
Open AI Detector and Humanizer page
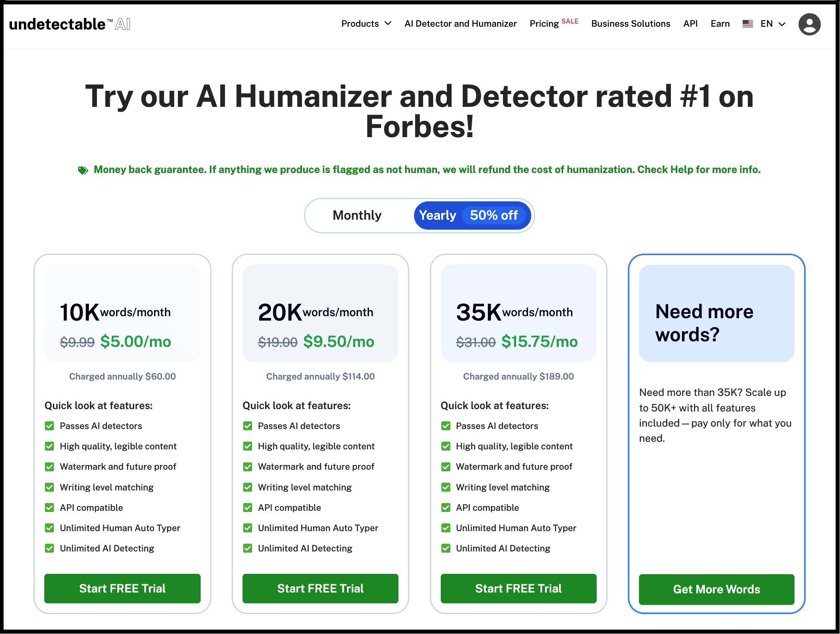click(460, 24)
